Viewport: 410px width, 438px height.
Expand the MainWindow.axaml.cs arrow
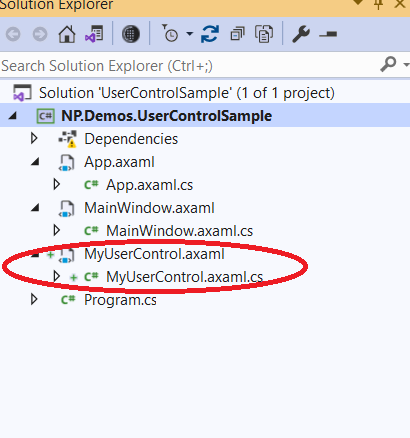(57, 230)
